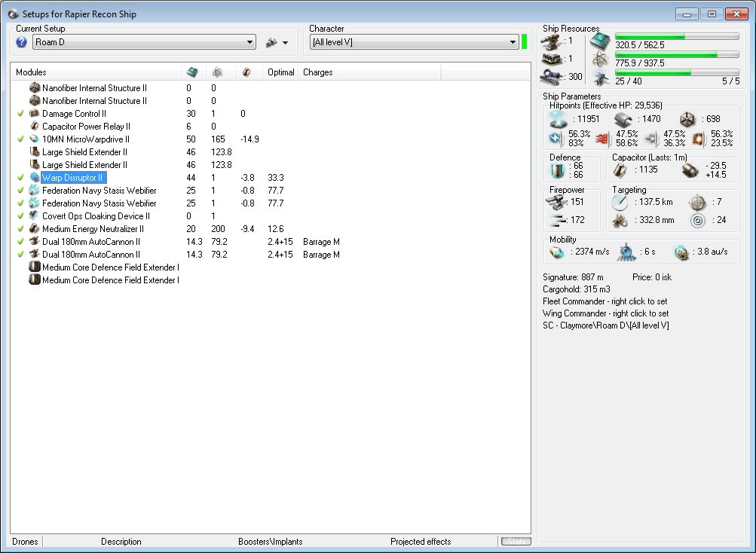Viewport: 756px width, 553px height.
Task: Click the drone bandwidth progress bar
Action: pyautogui.click(x=677, y=72)
